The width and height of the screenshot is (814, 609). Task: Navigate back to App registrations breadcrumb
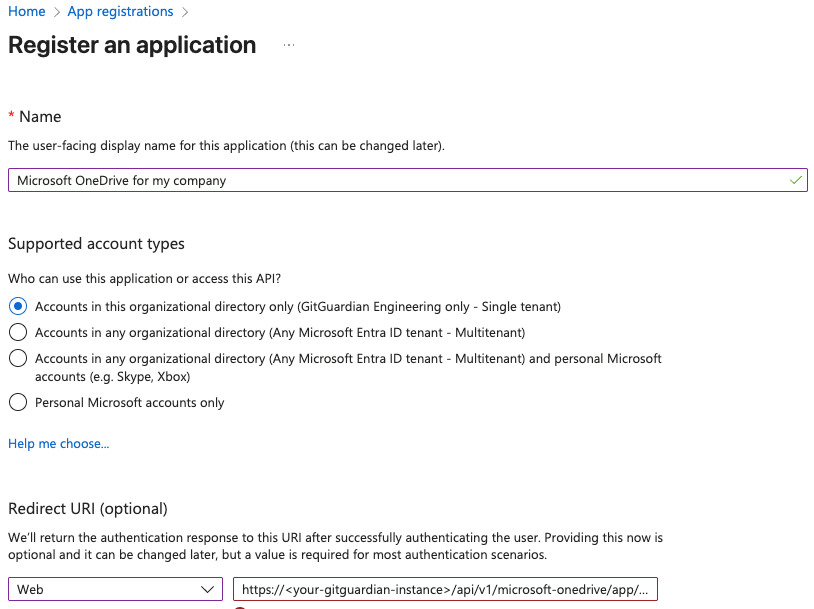[120, 12]
